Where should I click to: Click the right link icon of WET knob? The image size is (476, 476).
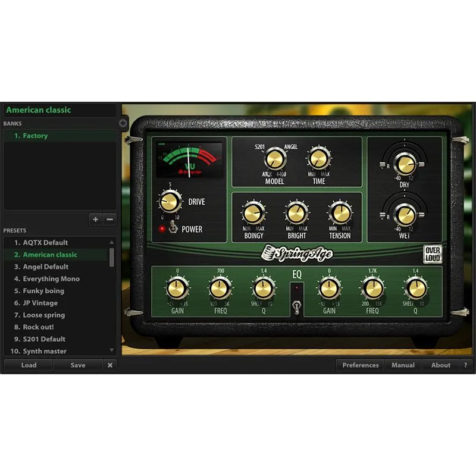click(421, 215)
